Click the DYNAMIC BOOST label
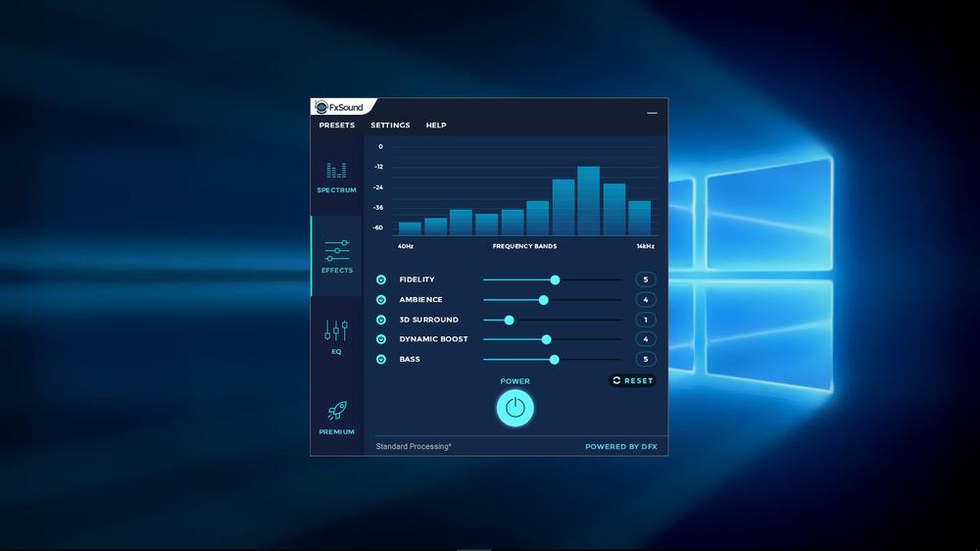 [x=434, y=339]
